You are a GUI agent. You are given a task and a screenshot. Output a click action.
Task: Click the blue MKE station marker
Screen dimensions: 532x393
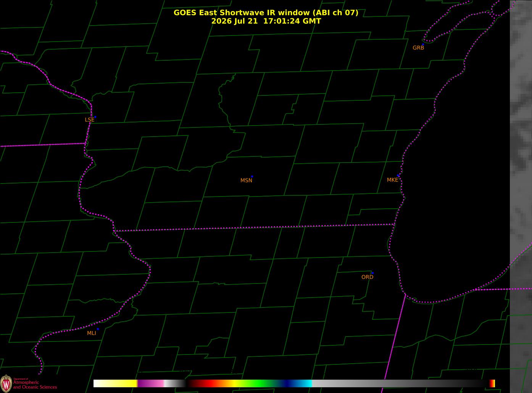click(x=398, y=176)
